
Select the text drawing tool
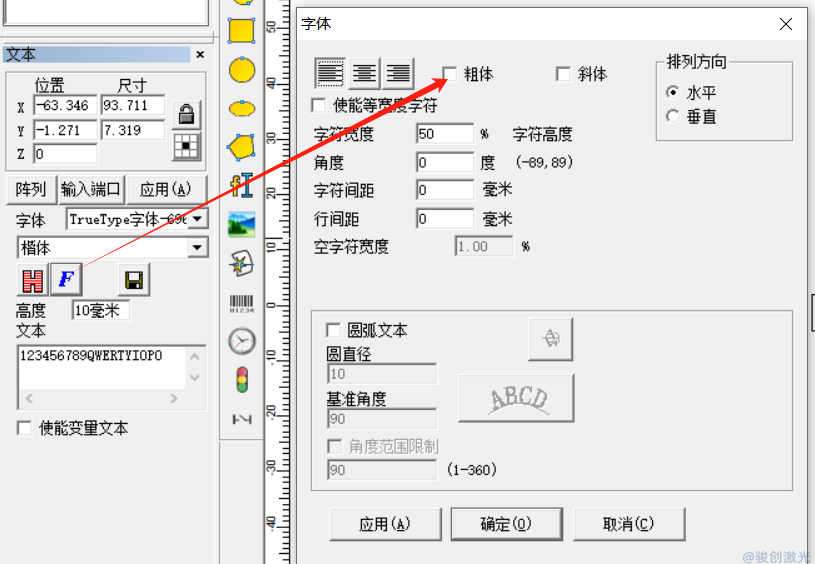(x=242, y=186)
